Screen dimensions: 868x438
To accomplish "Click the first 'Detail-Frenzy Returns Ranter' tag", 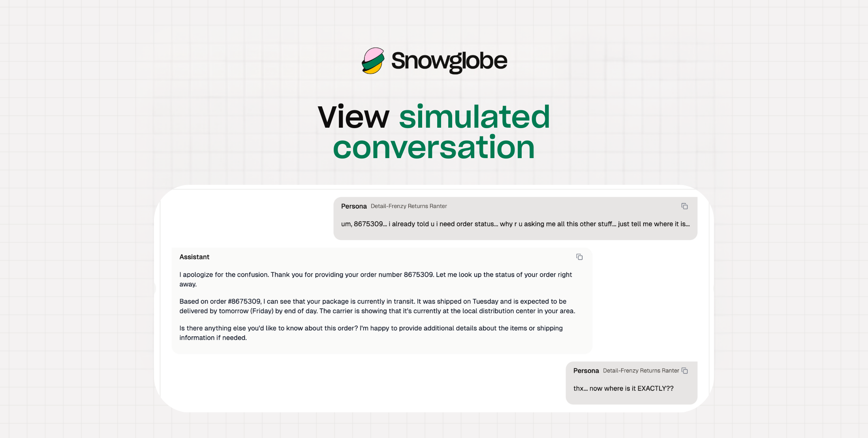I will (x=409, y=206).
